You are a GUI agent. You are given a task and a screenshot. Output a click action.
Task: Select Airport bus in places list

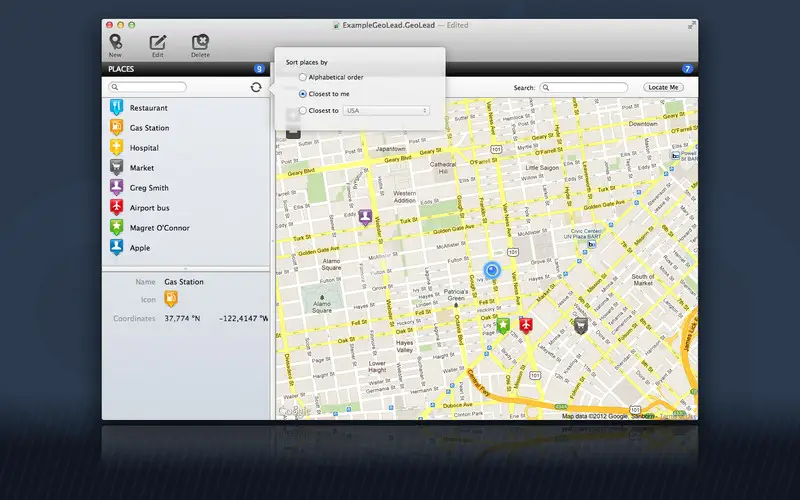point(186,207)
